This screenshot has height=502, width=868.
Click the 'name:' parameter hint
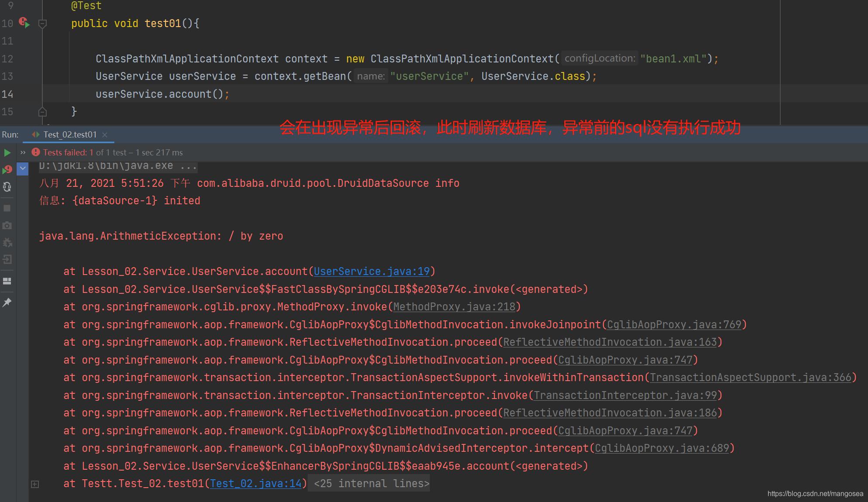[x=371, y=76]
